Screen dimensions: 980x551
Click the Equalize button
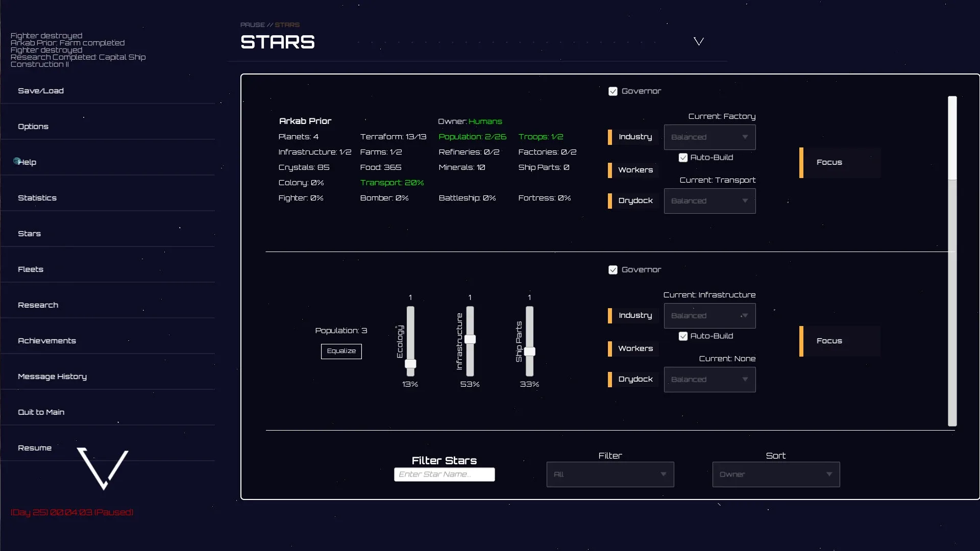coord(341,351)
